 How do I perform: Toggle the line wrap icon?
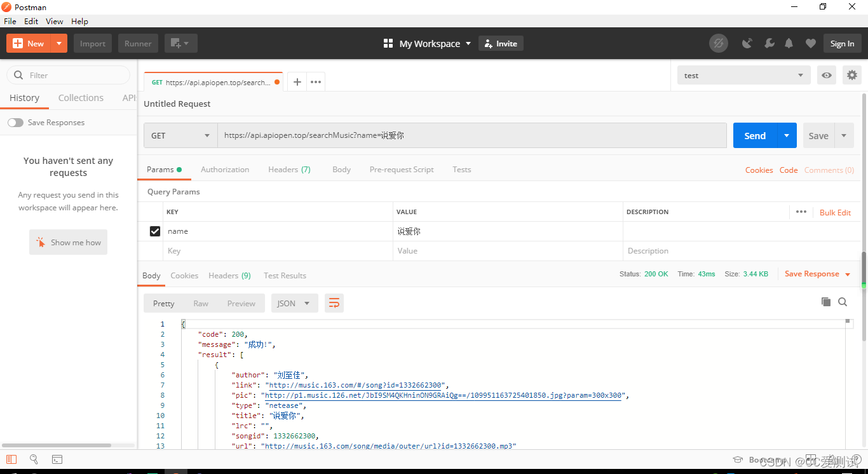(334, 303)
